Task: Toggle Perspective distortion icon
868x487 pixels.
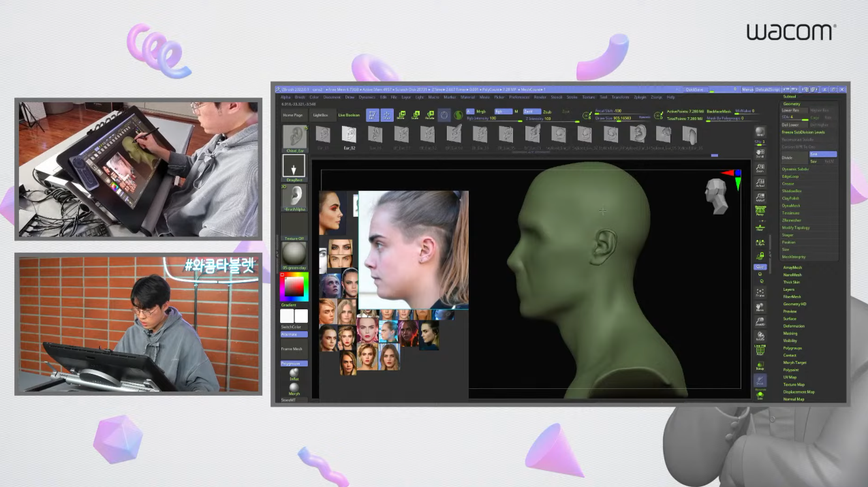Action: (760, 213)
